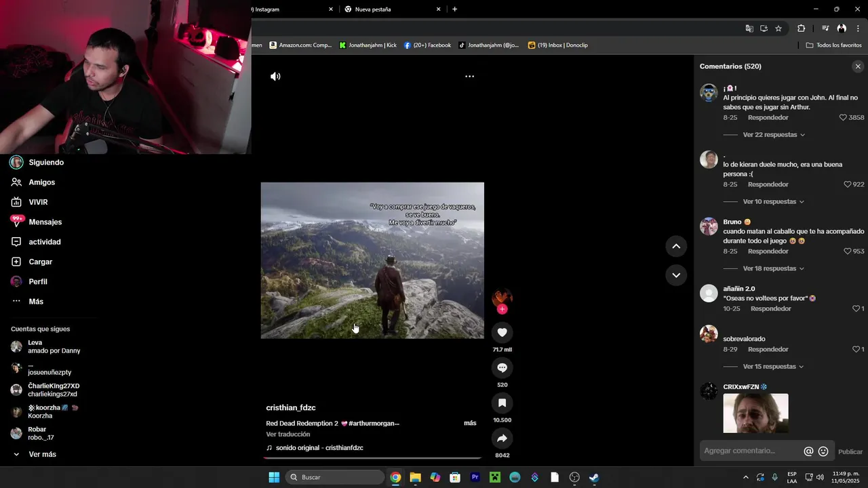The image size is (868, 488).
Task: Like Bruno's comment with 953 likes
Action: pyautogui.click(x=847, y=251)
